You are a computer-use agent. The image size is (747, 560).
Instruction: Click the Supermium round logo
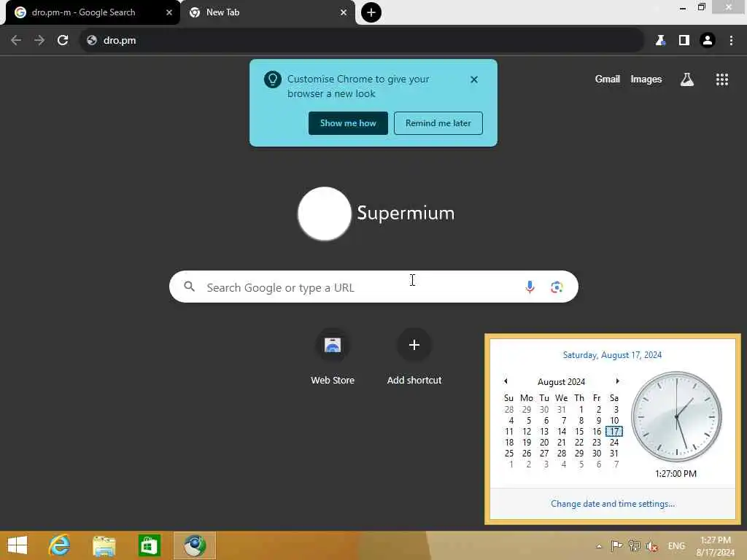click(325, 214)
